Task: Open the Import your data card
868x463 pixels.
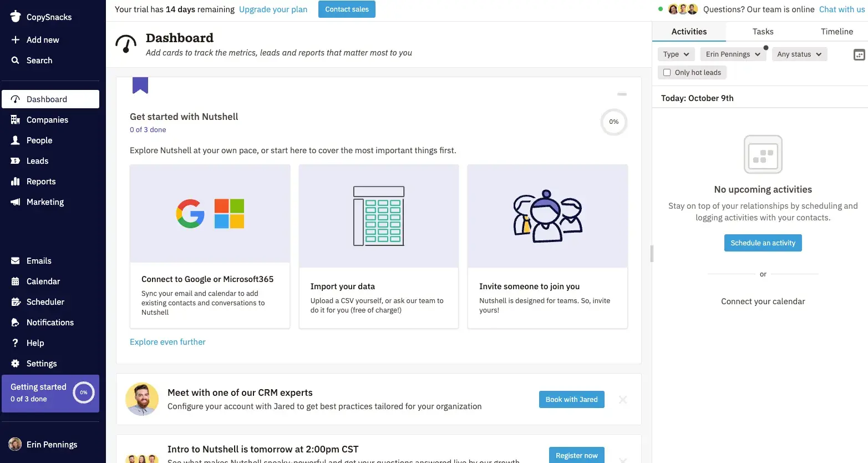Action: 379,246
